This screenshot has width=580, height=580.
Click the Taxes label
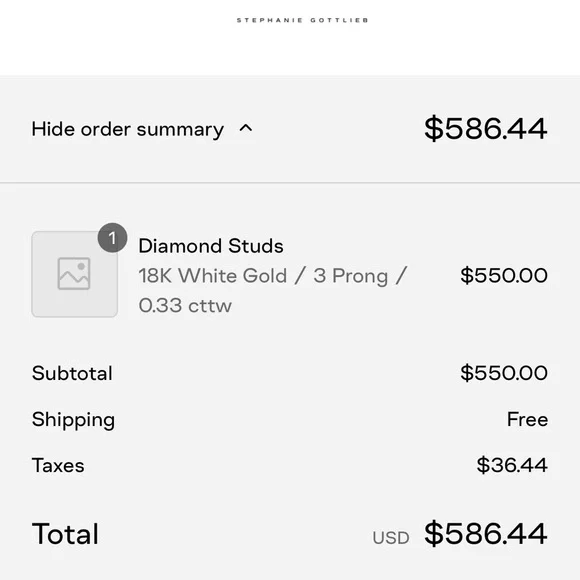(x=58, y=465)
